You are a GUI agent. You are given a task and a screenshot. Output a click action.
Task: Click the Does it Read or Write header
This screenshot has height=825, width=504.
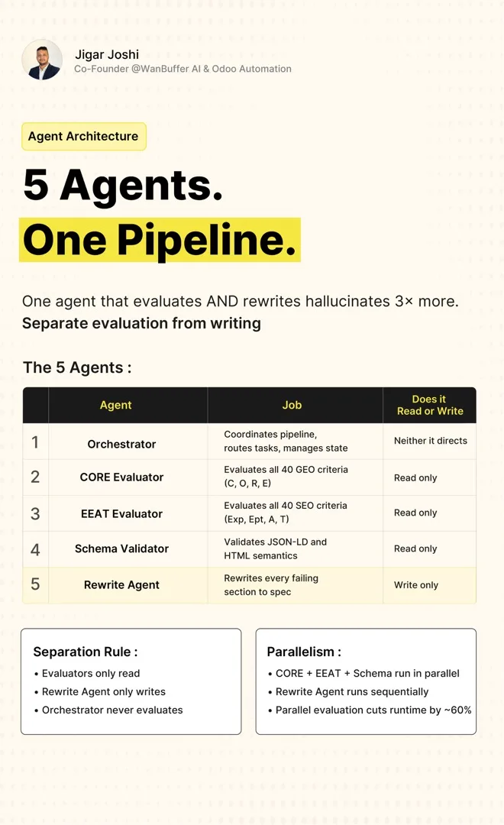[x=430, y=405]
